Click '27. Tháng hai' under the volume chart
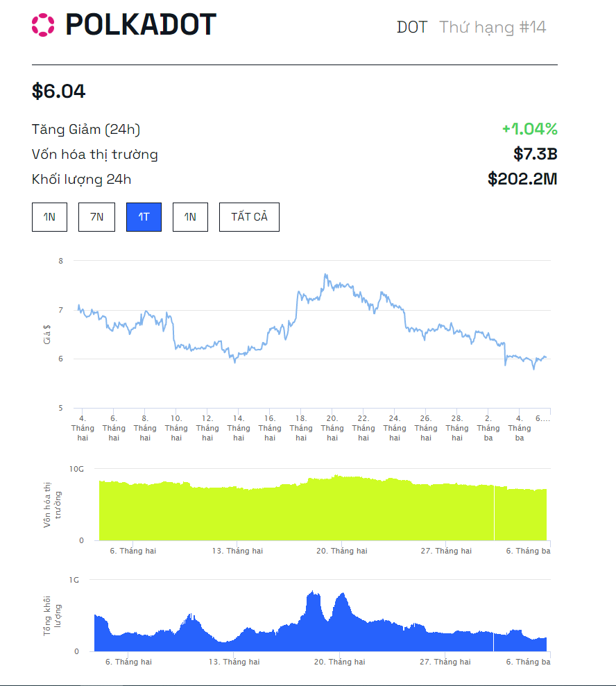The image size is (616, 686). coord(445,662)
